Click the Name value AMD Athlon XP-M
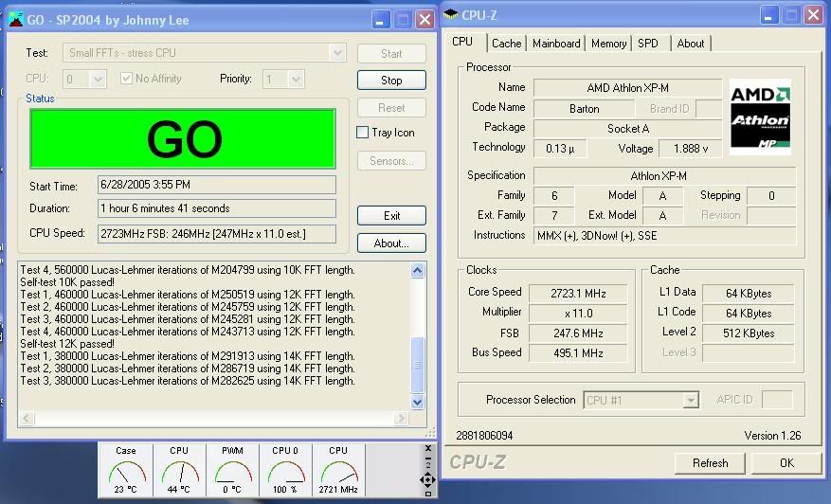The height and width of the screenshot is (504, 831). pos(627,88)
